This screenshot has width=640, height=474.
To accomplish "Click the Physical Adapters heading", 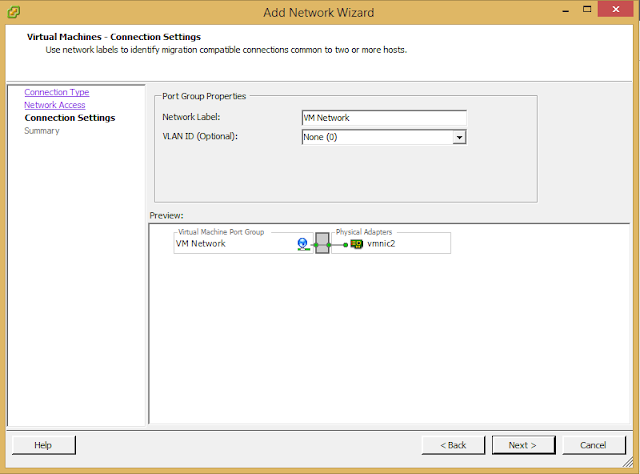I will 364,232.
